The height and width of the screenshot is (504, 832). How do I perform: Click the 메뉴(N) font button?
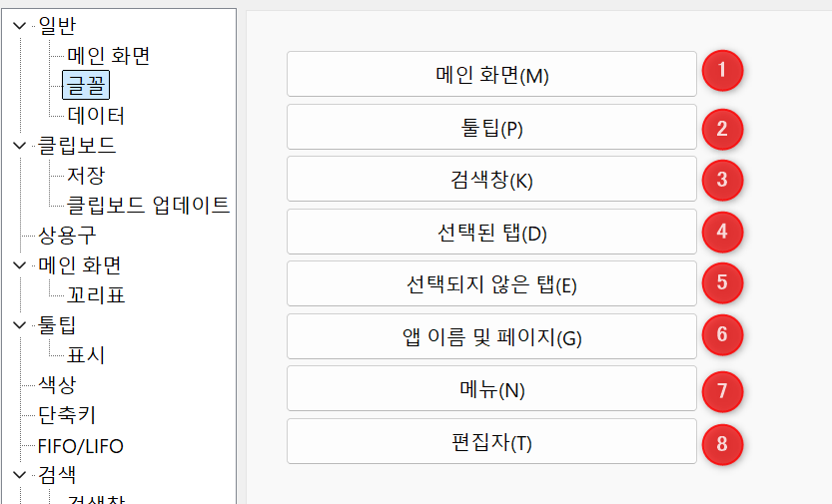pyautogui.click(x=491, y=388)
